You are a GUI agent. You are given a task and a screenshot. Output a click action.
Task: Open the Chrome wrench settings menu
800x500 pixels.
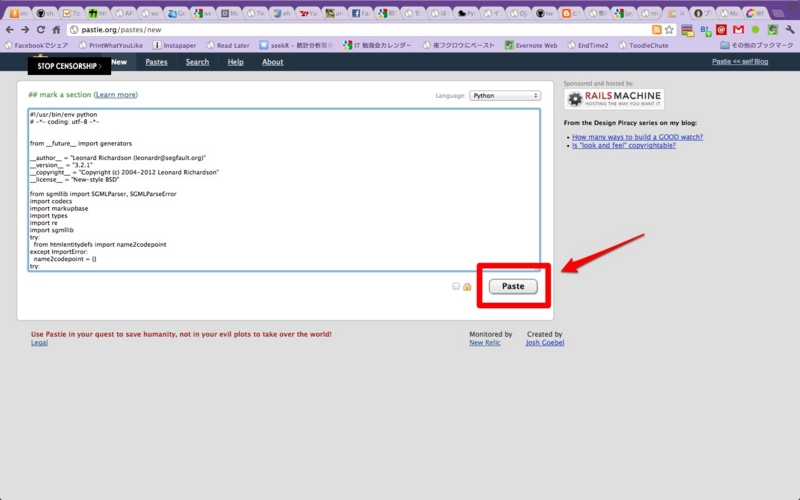pyautogui.click(x=790, y=30)
